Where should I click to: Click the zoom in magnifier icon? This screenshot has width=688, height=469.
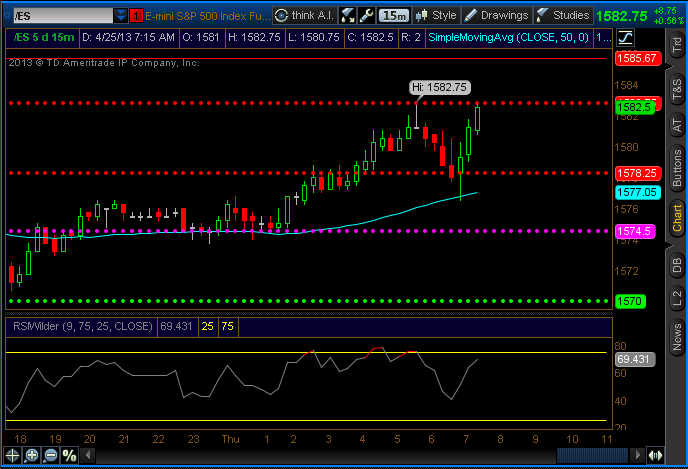pos(32,455)
